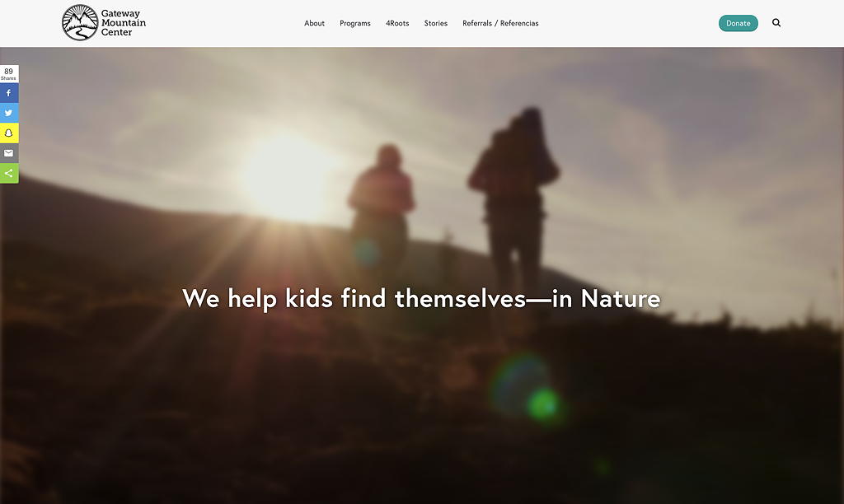Image resolution: width=844 pixels, height=504 pixels.
Task: Share the page on Facebook
Action: pos(9,93)
